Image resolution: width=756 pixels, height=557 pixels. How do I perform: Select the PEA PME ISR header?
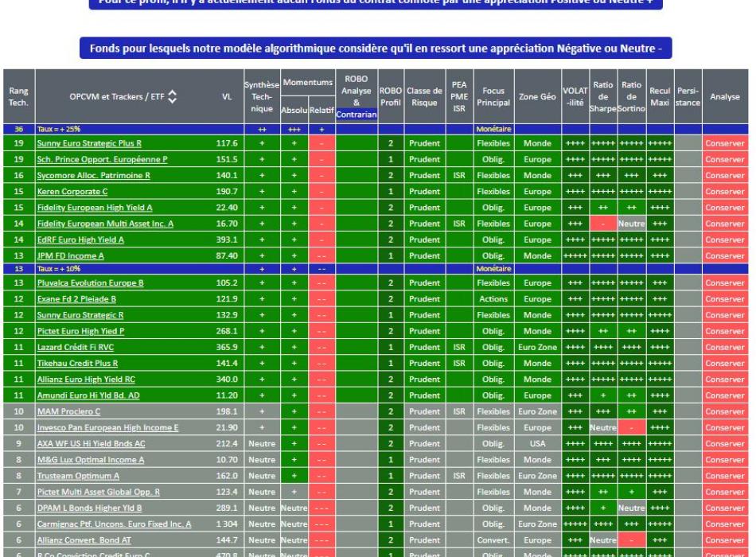coord(459,96)
